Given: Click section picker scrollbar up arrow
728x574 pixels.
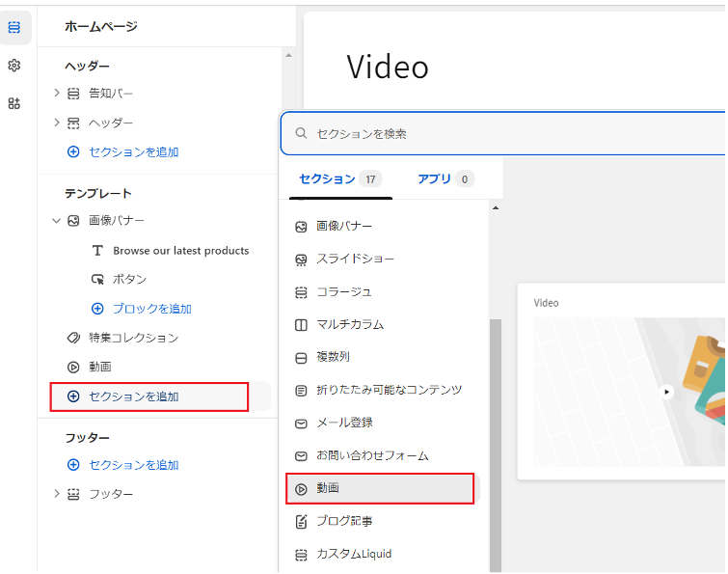Looking at the screenshot, I should (x=496, y=208).
